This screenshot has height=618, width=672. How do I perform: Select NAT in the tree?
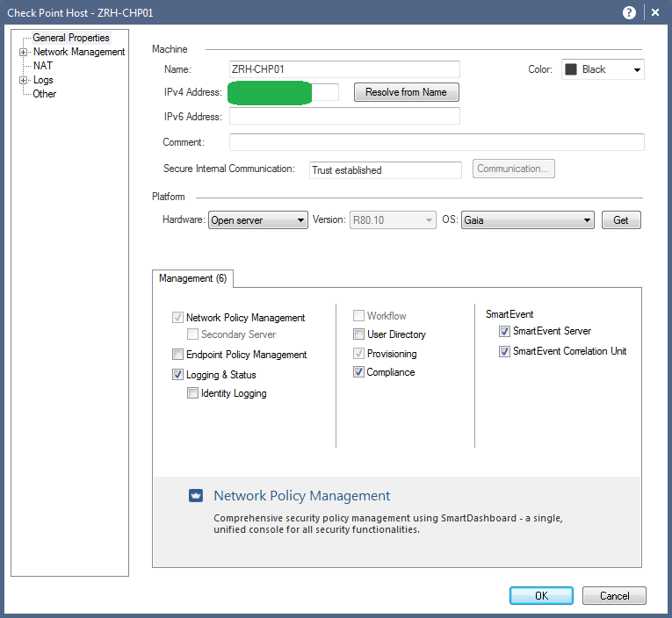[x=43, y=66]
